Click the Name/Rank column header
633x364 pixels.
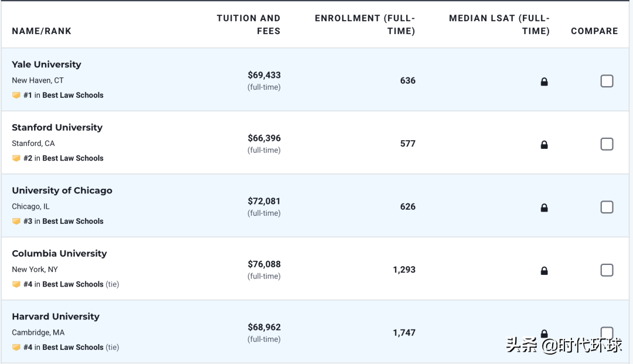tap(42, 31)
